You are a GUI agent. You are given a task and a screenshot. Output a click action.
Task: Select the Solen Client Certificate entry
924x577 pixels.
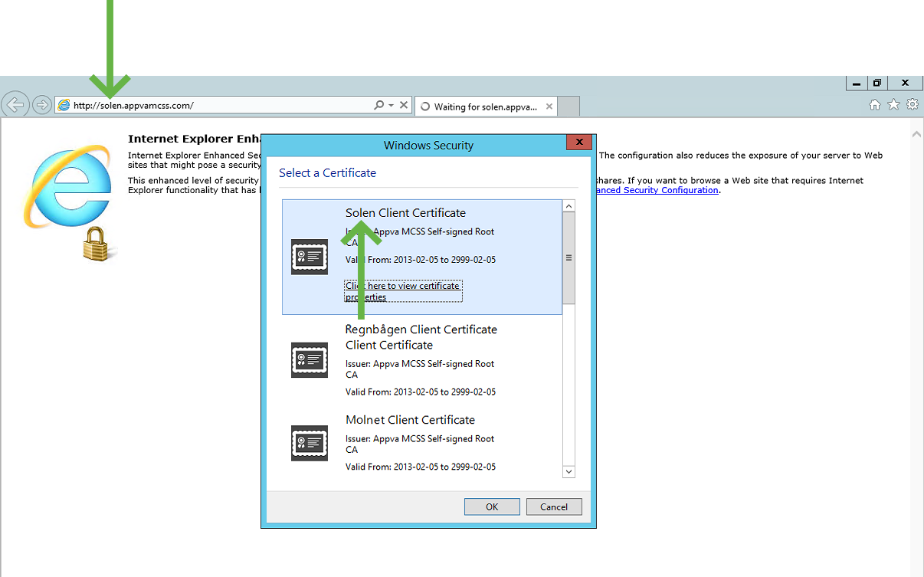[x=421, y=257]
